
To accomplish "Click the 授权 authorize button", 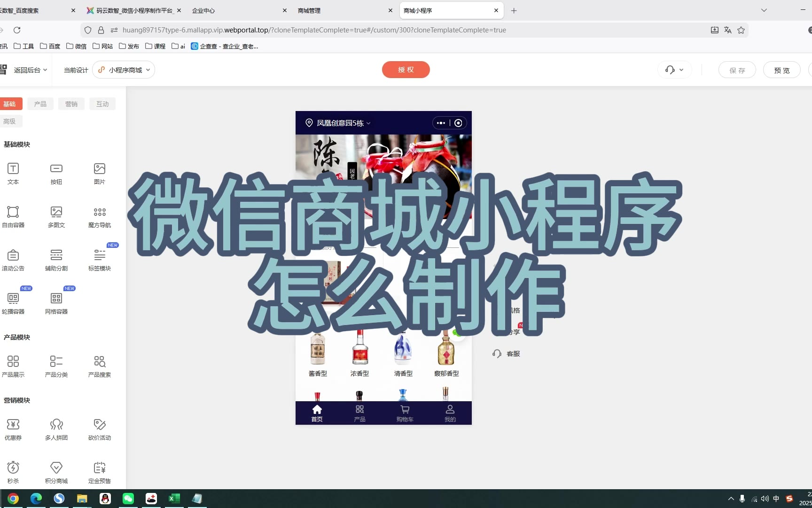I will click(406, 70).
